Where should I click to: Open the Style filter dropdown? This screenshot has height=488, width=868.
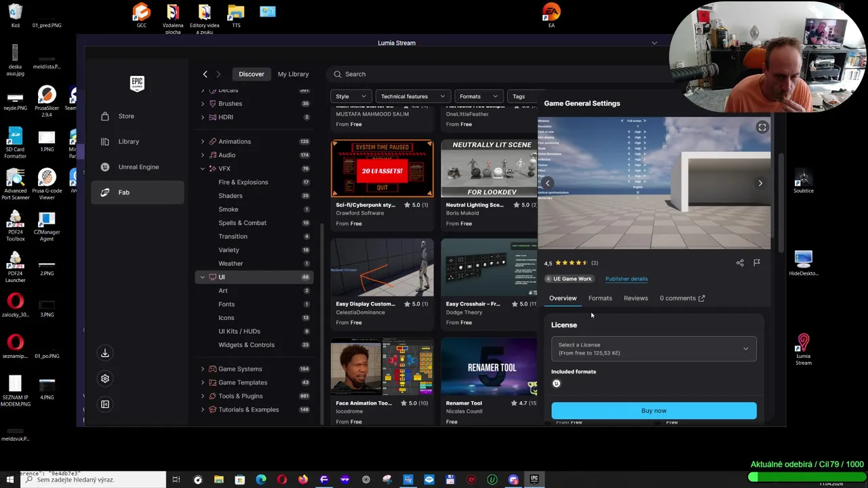coord(351,96)
